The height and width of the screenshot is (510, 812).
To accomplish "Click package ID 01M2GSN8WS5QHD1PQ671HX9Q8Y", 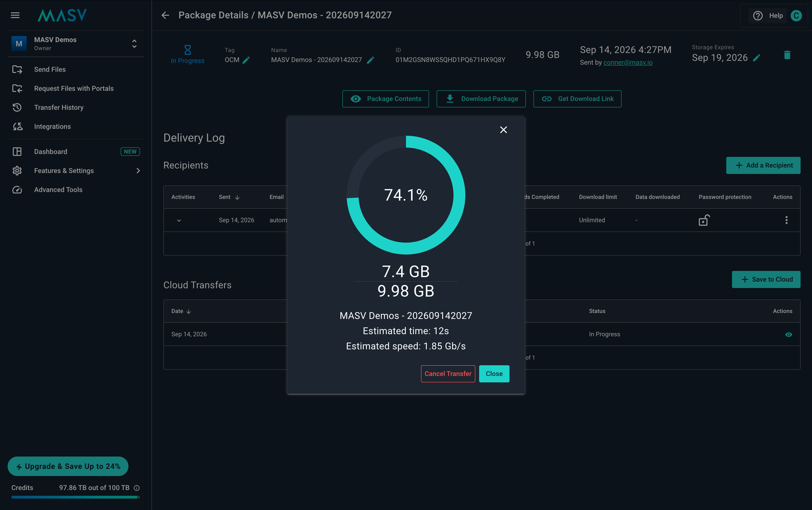I will [x=450, y=60].
